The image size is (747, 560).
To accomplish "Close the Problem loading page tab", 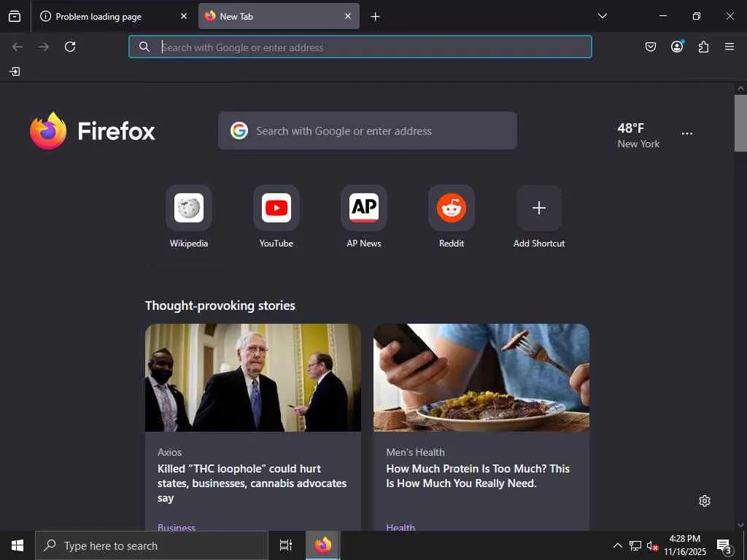I will point(183,16).
